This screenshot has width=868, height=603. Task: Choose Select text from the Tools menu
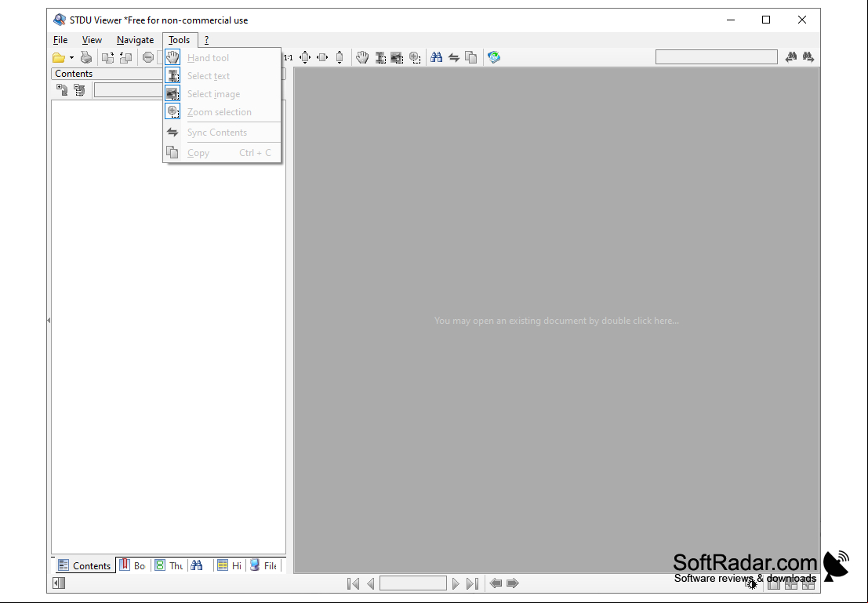point(223,76)
